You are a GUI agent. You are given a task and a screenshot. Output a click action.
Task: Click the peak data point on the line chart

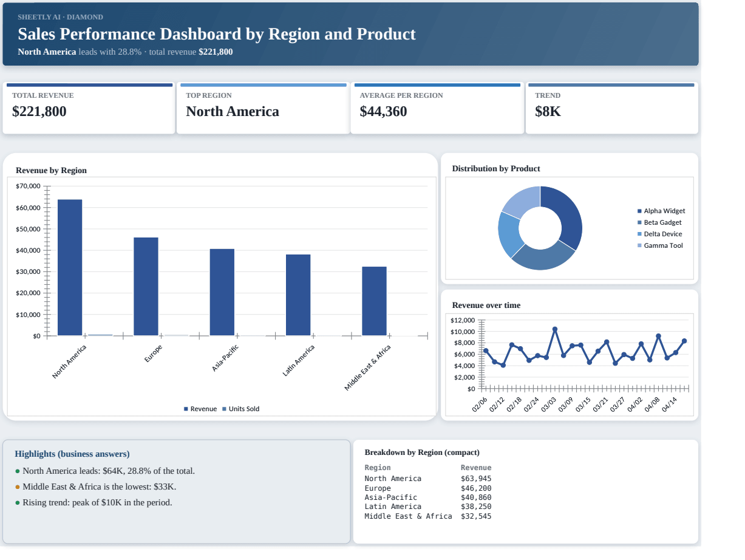point(555,329)
